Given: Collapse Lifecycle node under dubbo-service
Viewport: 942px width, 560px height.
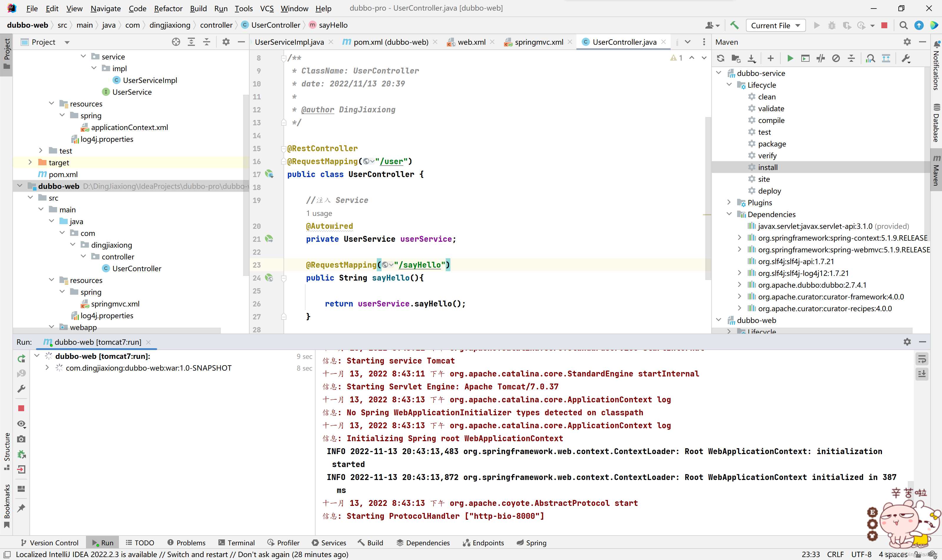Looking at the screenshot, I should point(729,84).
